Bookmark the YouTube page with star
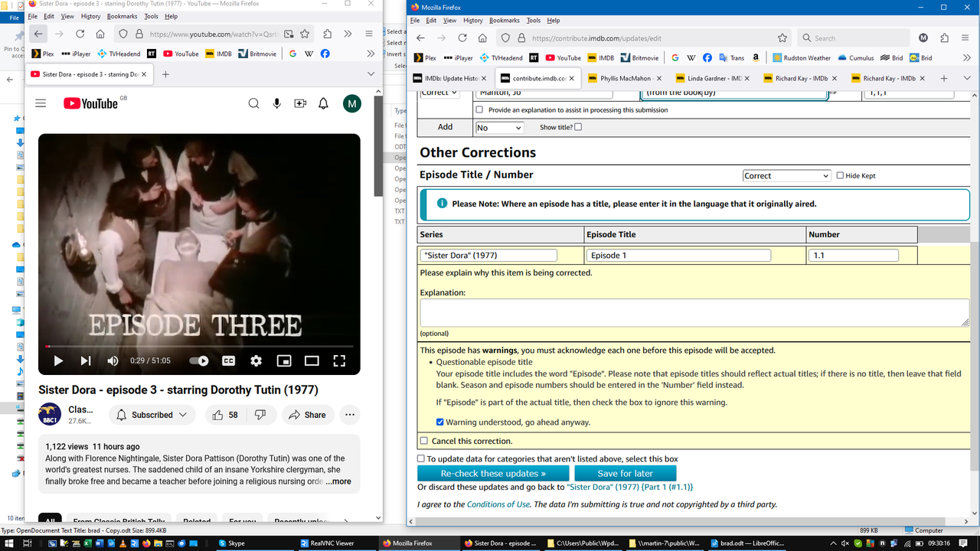Screen dimensions: 980x551 (x=305, y=34)
